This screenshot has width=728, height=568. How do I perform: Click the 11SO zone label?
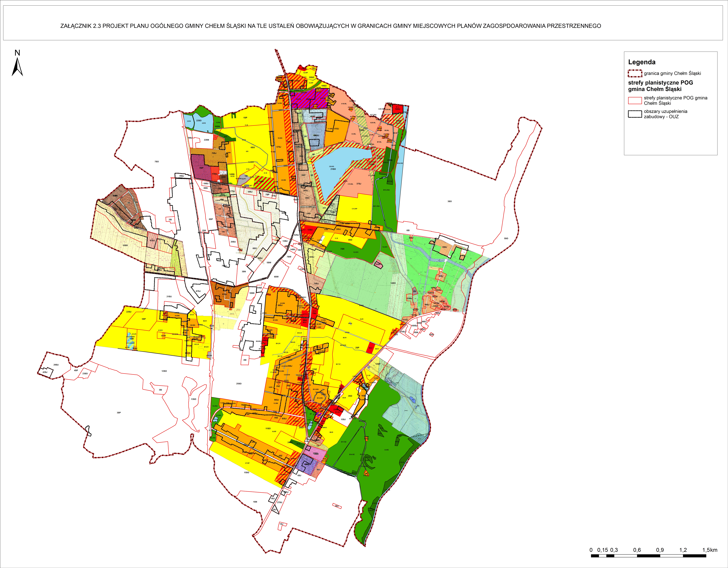point(268,429)
